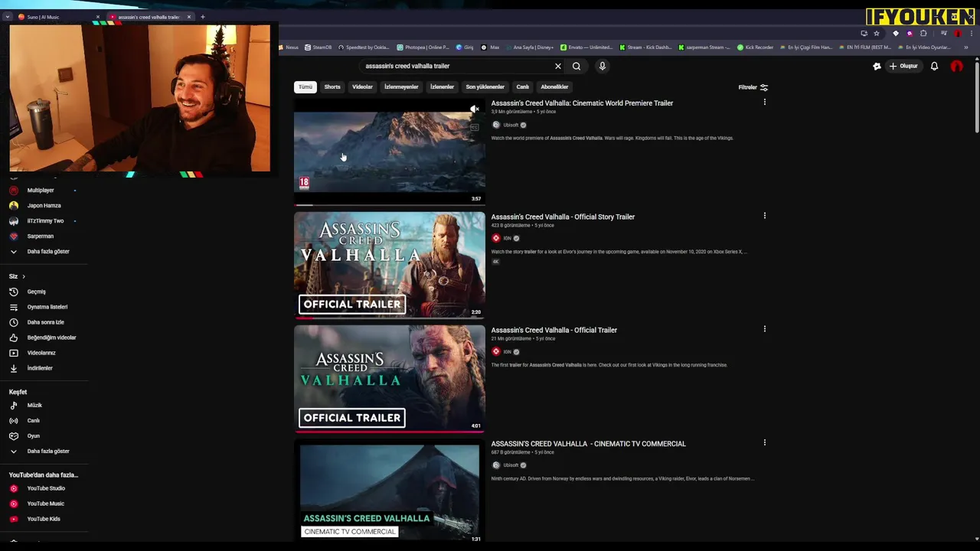980x551 pixels.
Task: Open Speedtest by Ookla bookmark
Action: (x=364, y=47)
